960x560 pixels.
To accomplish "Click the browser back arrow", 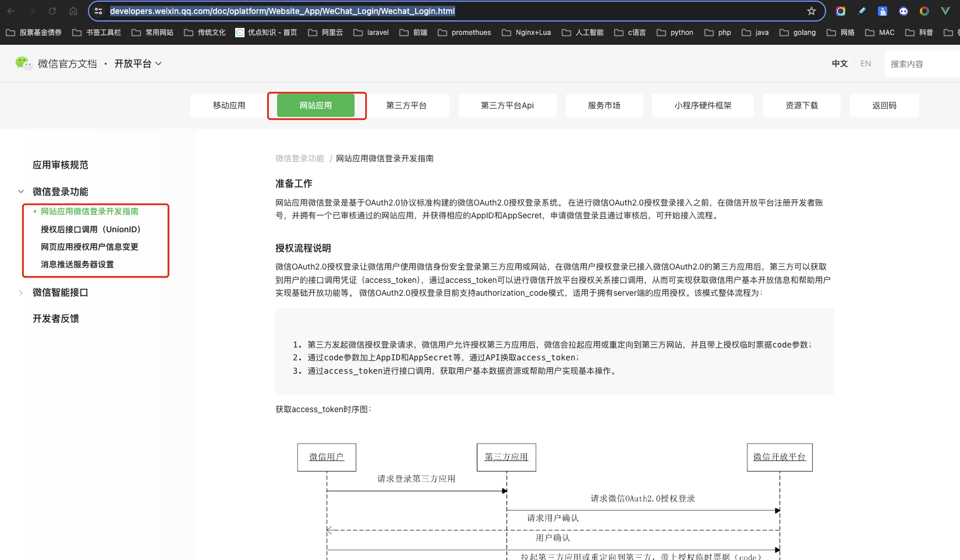I will click(10, 11).
